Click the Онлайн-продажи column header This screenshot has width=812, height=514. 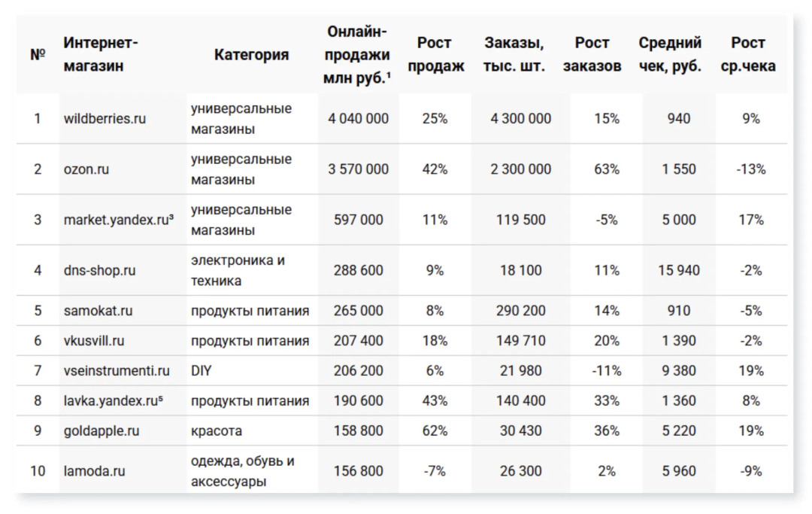(x=357, y=54)
